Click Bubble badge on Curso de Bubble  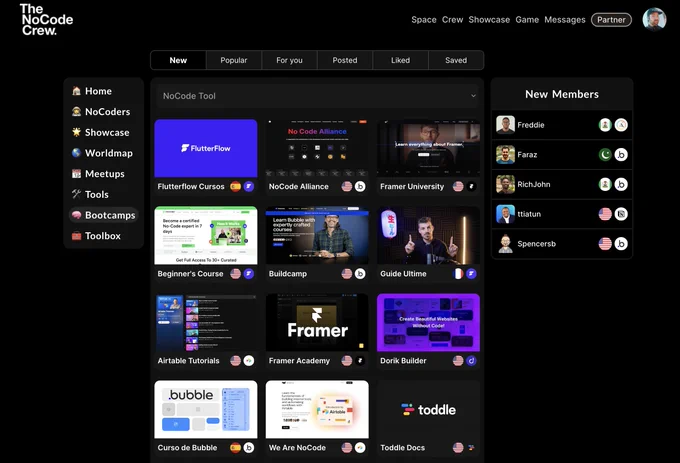[249, 447]
